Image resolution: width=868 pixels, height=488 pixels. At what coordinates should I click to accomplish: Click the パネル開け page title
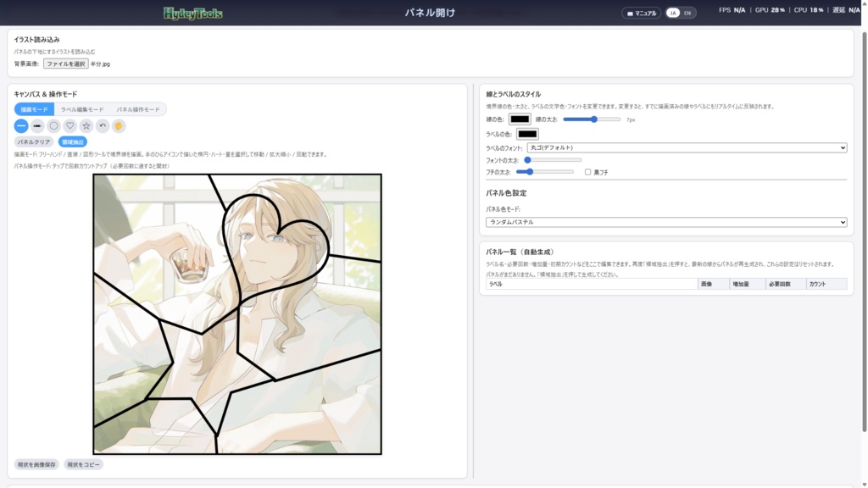pyautogui.click(x=430, y=13)
